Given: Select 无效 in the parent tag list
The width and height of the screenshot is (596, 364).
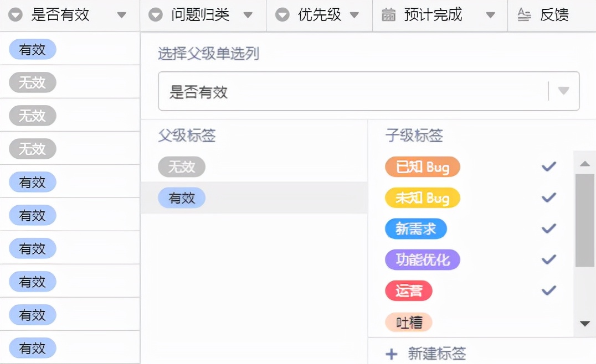Looking at the screenshot, I should click(182, 166).
